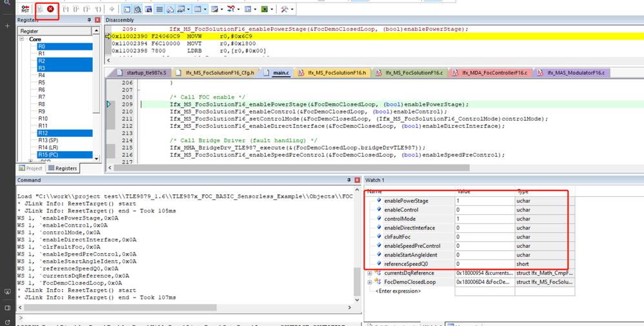The image size is (644, 326).
Task: Click the Step over icon
Action: (76, 9)
